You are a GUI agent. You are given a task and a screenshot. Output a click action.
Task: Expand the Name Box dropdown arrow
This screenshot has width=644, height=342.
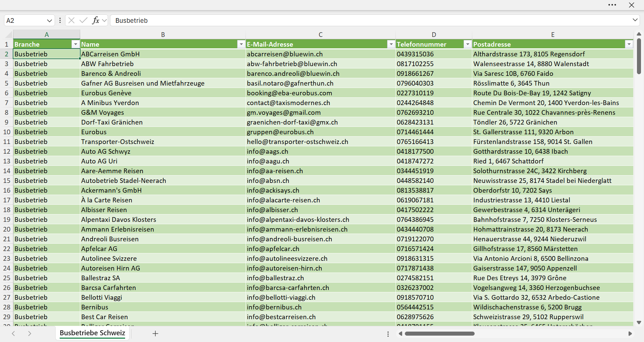click(50, 20)
